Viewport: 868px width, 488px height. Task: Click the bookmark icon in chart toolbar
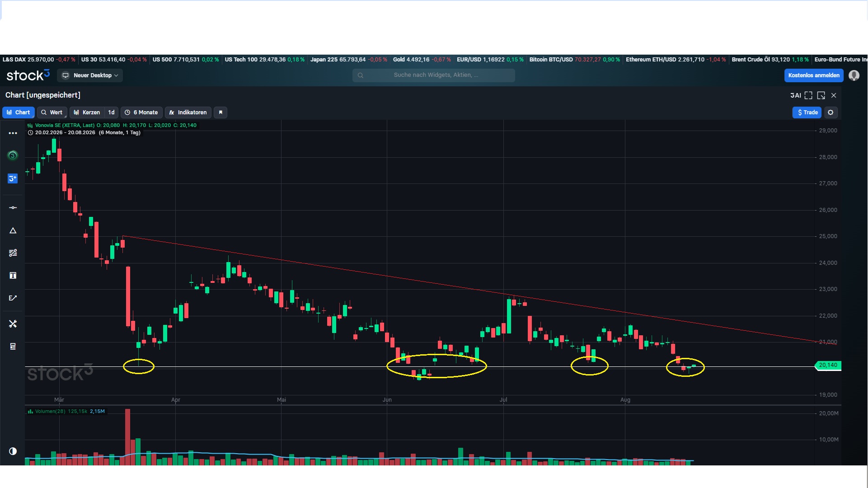click(221, 113)
